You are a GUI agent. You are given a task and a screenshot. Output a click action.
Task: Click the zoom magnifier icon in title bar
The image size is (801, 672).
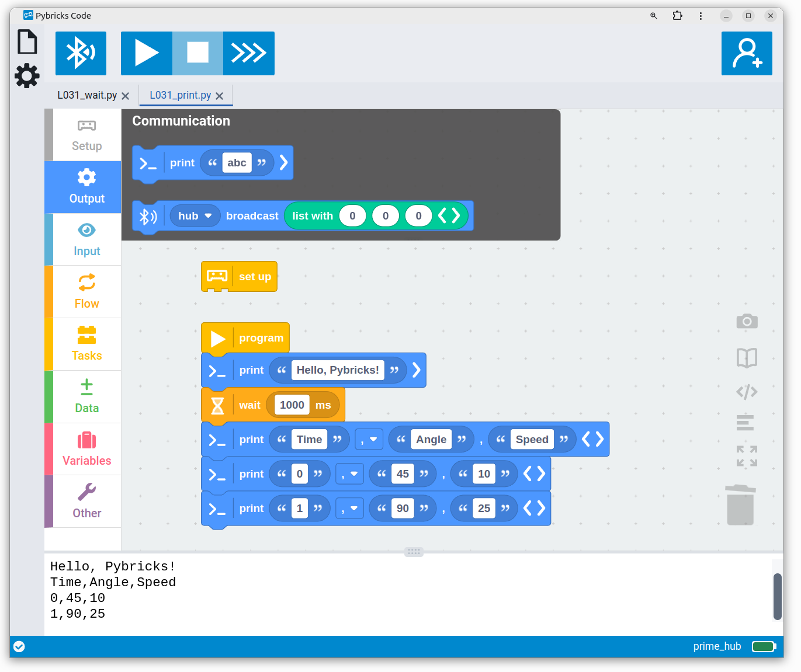click(654, 16)
